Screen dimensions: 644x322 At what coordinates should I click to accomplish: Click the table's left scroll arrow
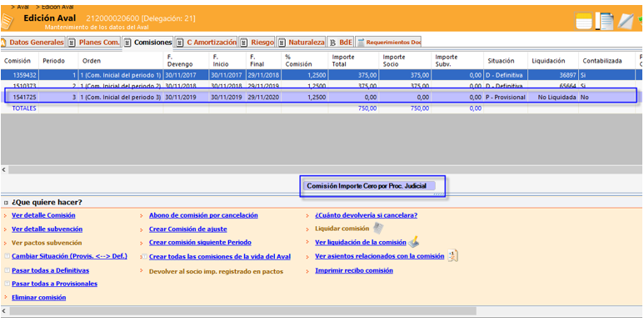pyautogui.click(x=3, y=169)
